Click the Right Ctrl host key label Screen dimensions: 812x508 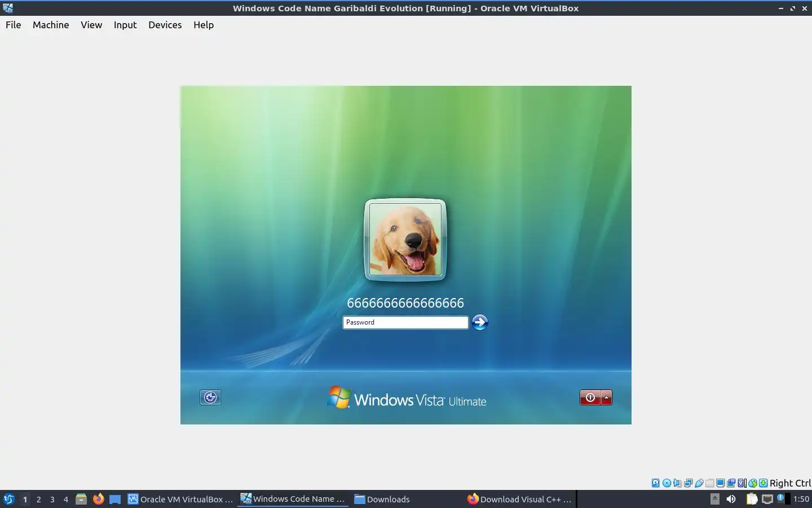[790, 483]
